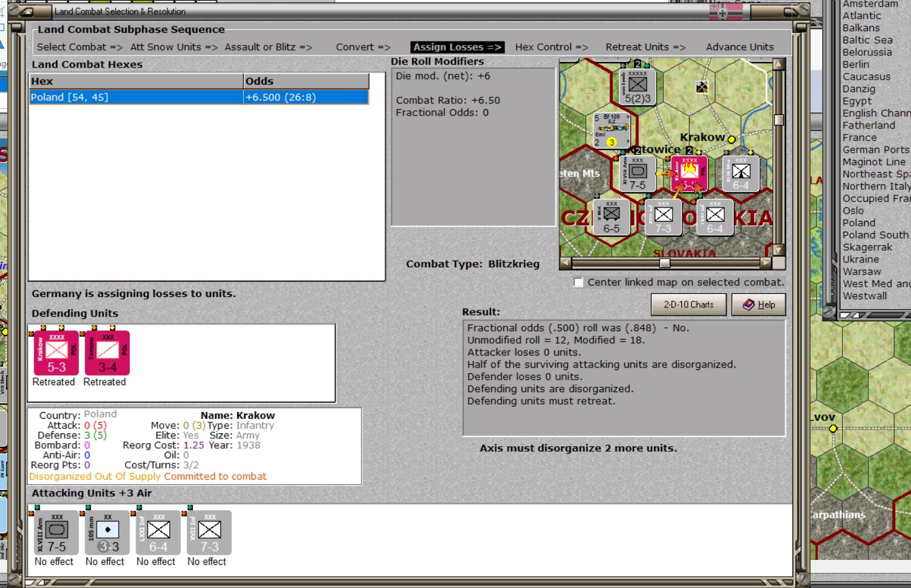Click the linked map horizontal scrollbar thumb
The image size is (911, 588).
click(665, 263)
